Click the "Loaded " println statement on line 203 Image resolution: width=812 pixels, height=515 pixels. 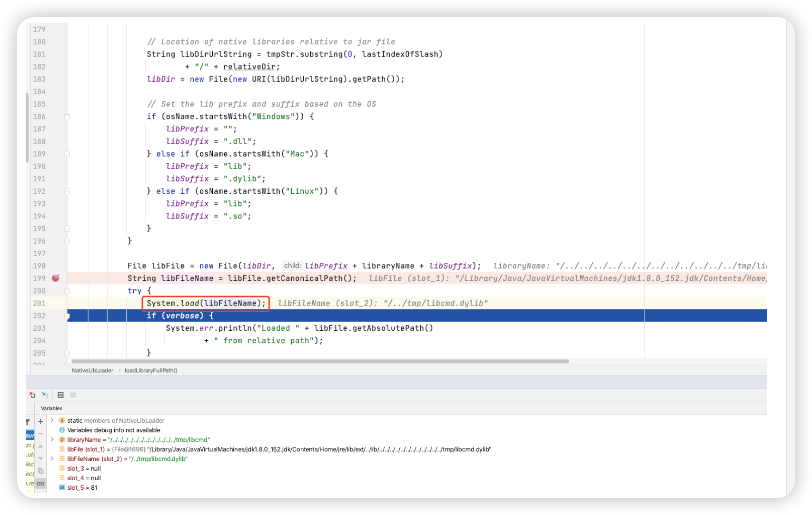[299, 328]
